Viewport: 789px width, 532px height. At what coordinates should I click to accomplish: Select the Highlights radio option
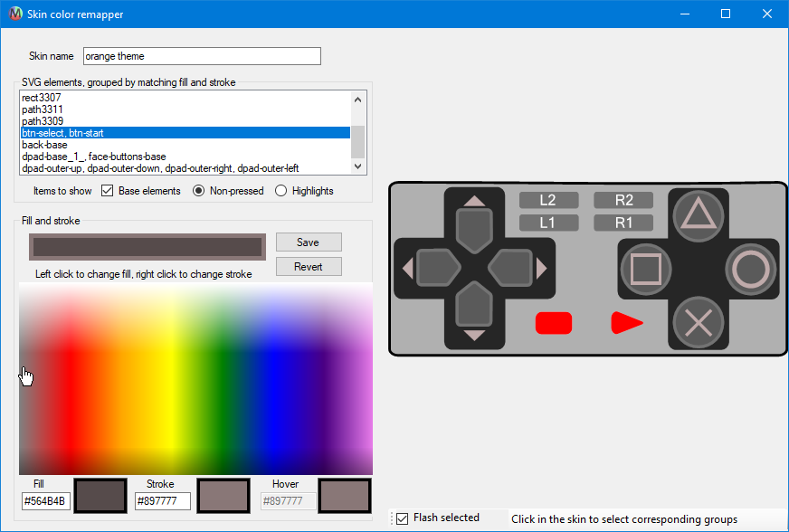280,191
